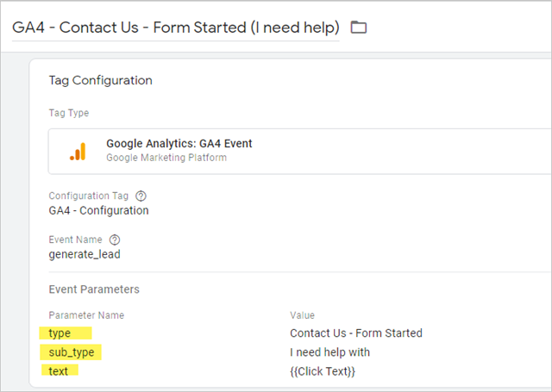This screenshot has width=552, height=392.
Task: Click the Google Marketing Platform subtitle
Action: (x=166, y=158)
